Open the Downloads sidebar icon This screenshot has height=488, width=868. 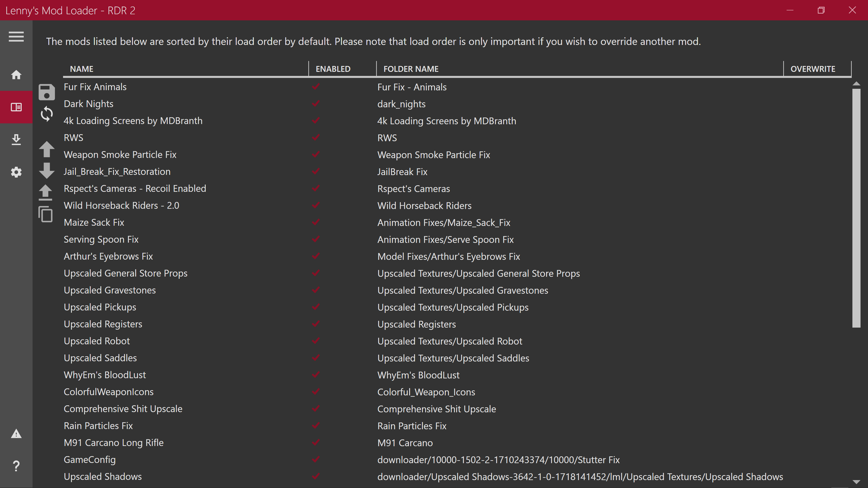[16, 139]
